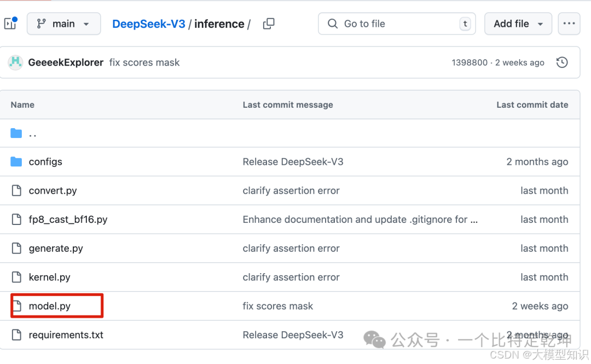Open the model.py file
This screenshot has width=591, height=364.
pos(49,306)
